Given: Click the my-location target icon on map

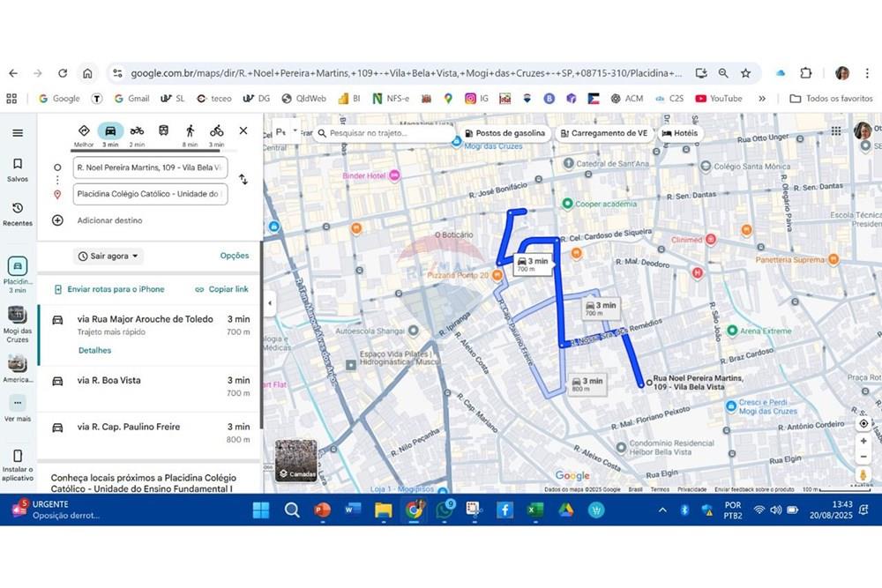Looking at the screenshot, I should [x=863, y=423].
